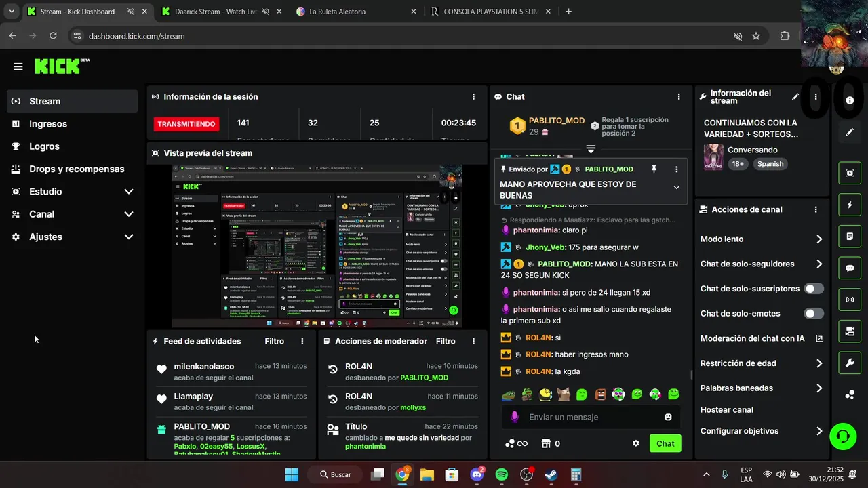Select the cat emote in quick emotes
This screenshot has height=488, width=868.
click(x=564, y=394)
